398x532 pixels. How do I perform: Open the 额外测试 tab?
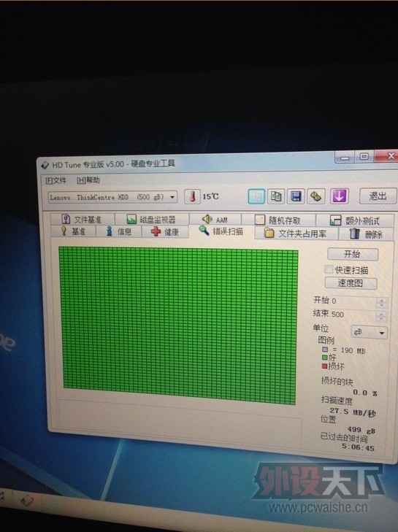(x=355, y=221)
